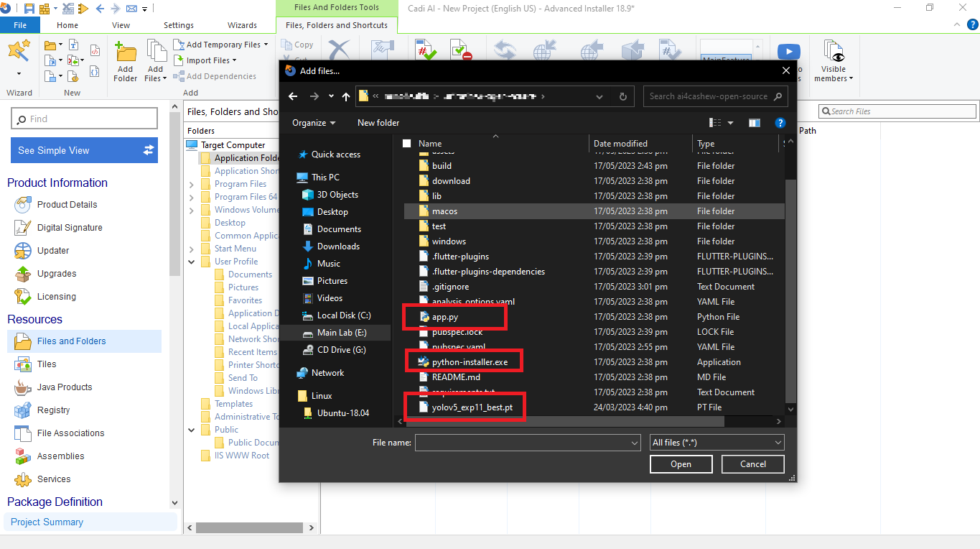The height and width of the screenshot is (549, 980).
Task: Click the Save icon in quick access toolbar
Action: 29,9
